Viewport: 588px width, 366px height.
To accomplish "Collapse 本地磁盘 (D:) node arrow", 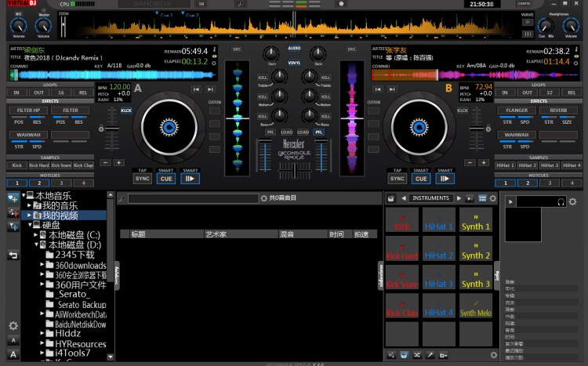I will (x=36, y=244).
